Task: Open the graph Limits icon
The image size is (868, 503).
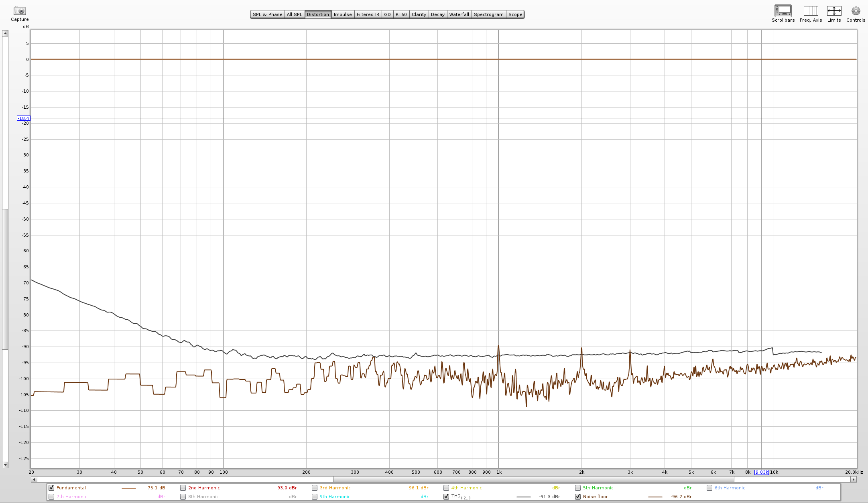Action: 834,11
